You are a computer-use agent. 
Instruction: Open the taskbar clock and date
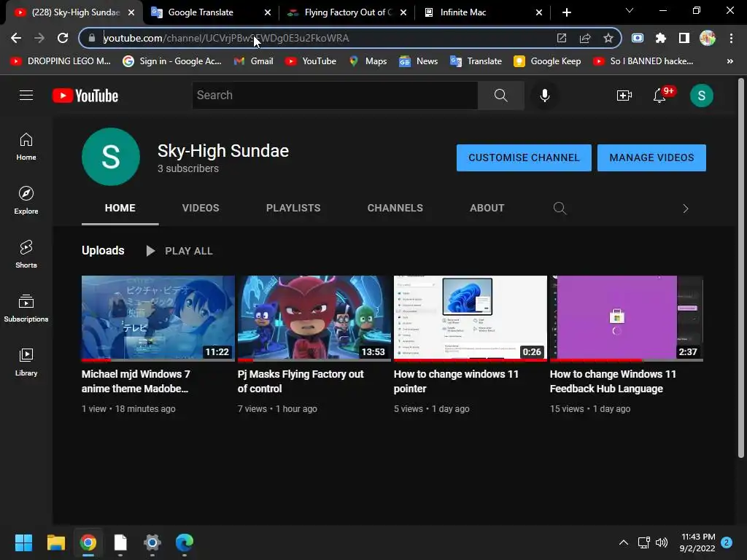click(x=698, y=542)
